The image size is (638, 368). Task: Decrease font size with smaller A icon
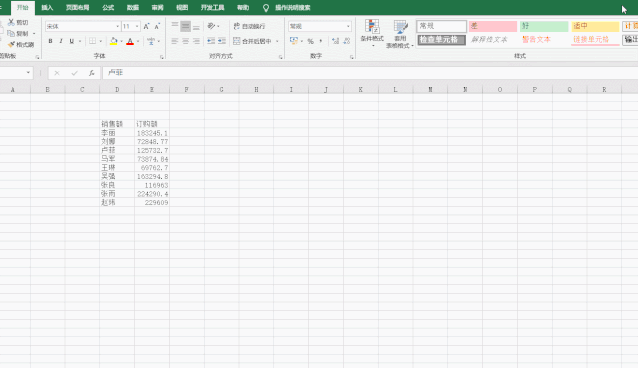click(x=157, y=26)
